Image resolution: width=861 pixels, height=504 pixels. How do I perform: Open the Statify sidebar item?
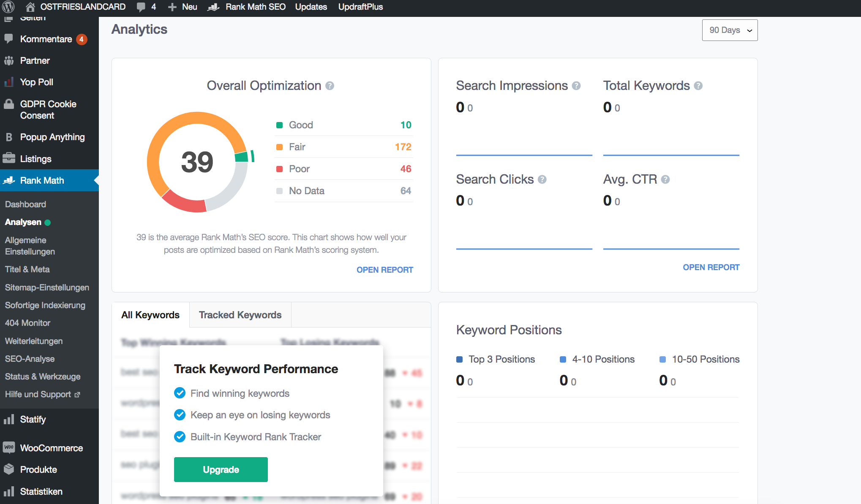click(33, 419)
